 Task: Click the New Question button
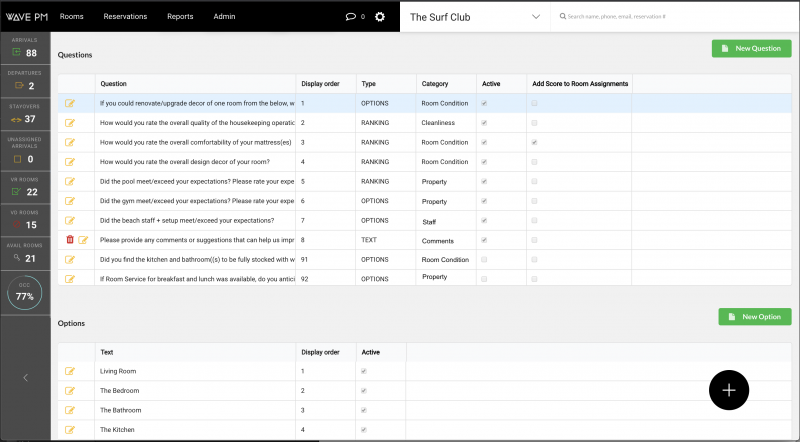coord(751,48)
